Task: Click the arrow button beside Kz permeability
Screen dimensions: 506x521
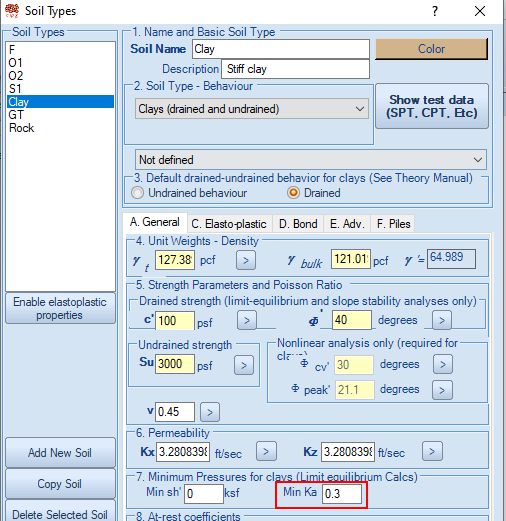Action: tap(432, 451)
